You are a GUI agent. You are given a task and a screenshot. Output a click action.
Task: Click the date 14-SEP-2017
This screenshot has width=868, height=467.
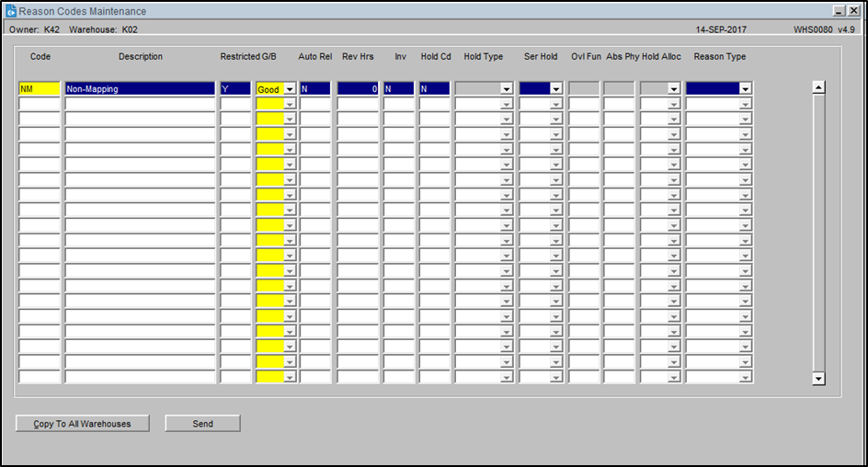pos(721,29)
